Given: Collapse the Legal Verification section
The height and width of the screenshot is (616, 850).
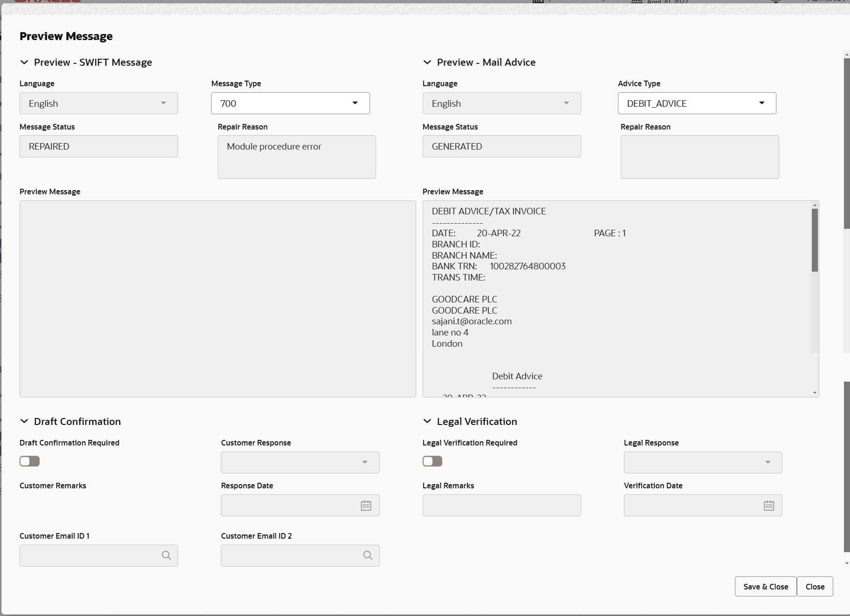Looking at the screenshot, I should [427, 422].
